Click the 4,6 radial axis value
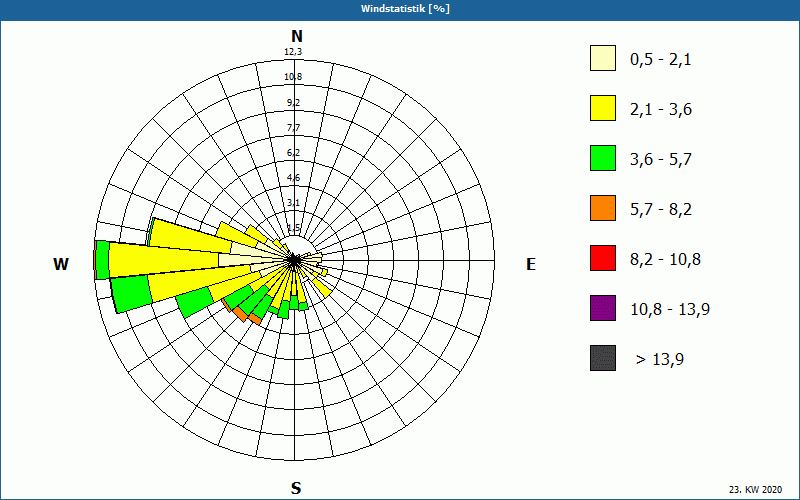 (293, 178)
